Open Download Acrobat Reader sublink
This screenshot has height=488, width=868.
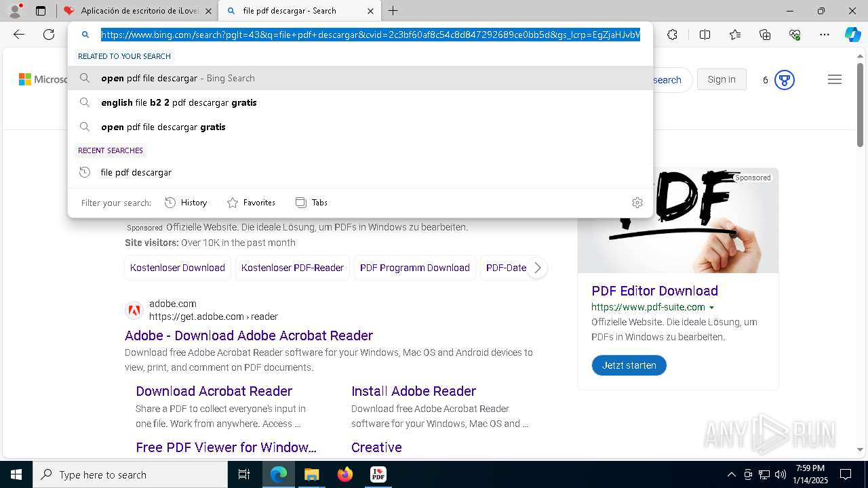[214, 391]
